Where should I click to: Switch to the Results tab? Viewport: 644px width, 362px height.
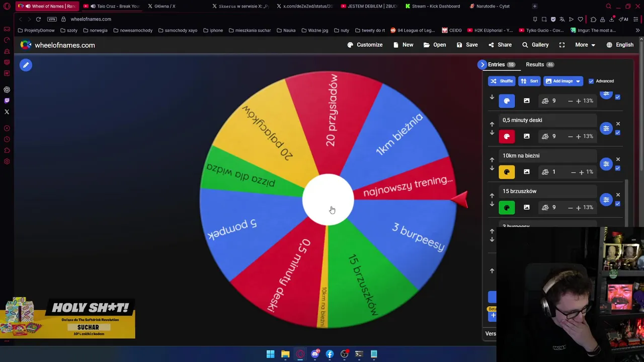tap(540, 64)
